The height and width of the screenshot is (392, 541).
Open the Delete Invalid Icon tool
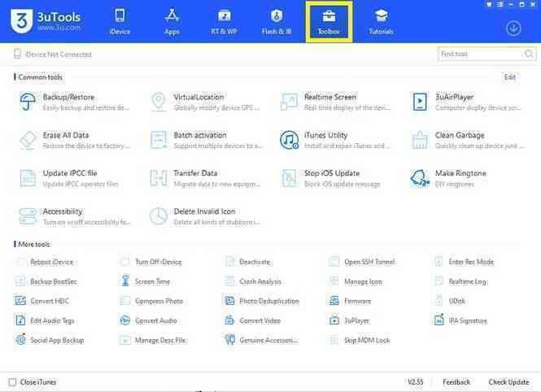point(159,216)
